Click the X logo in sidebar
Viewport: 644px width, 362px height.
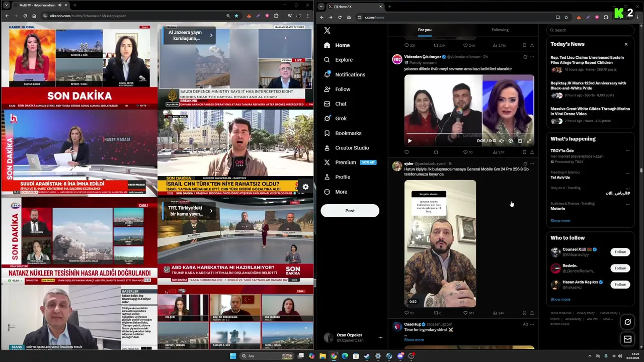tap(327, 30)
